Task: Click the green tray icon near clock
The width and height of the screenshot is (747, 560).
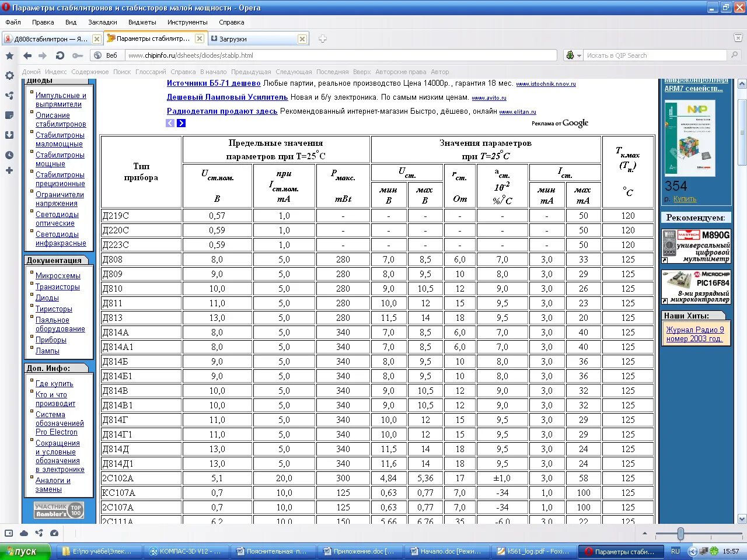Action: 714,551
